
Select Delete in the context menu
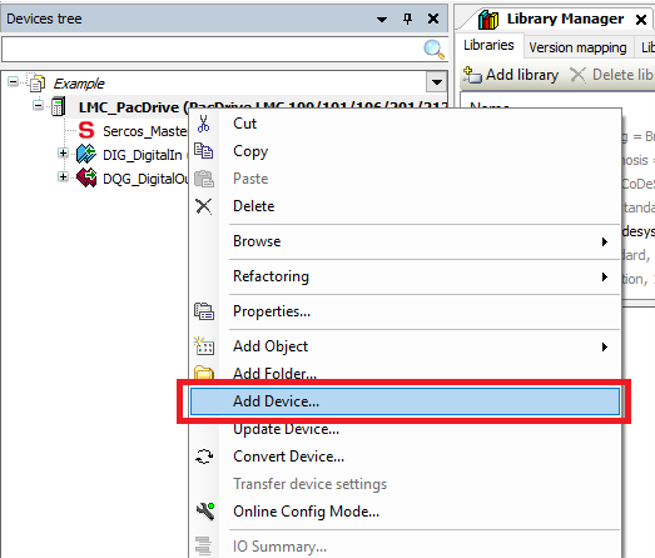coord(253,206)
